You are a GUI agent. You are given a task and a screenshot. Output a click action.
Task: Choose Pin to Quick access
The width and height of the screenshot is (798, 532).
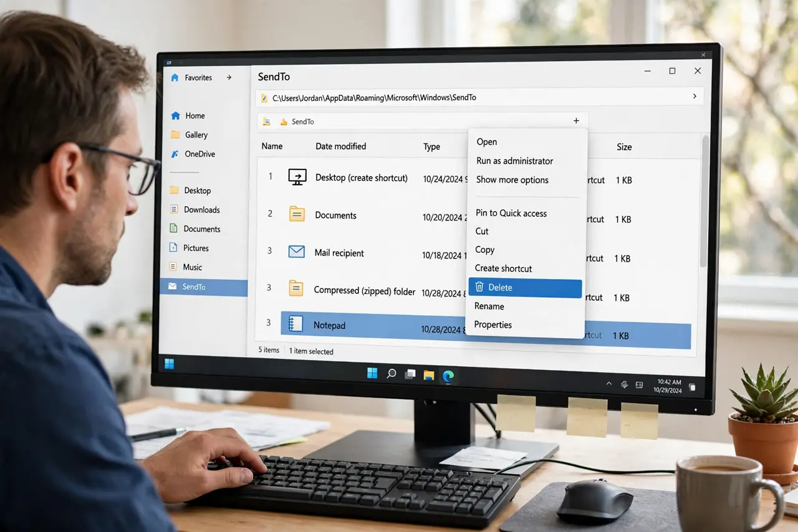click(x=511, y=213)
